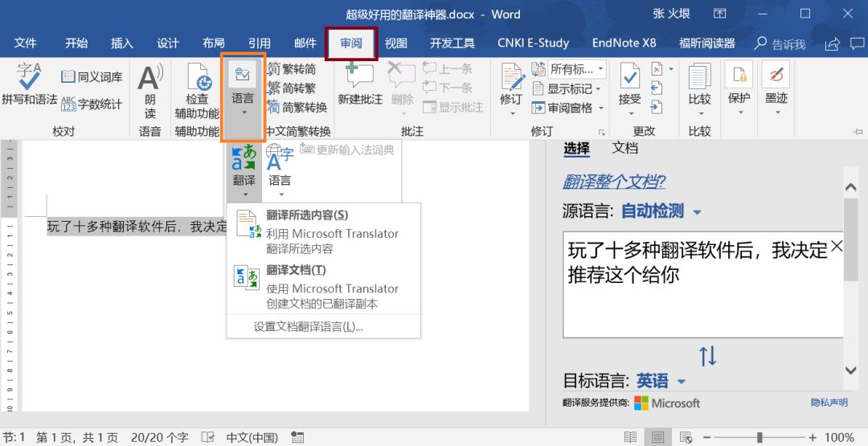This screenshot has width=868, height=446.
Task: Add a comment with 新建批注
Action: point(360,84)
